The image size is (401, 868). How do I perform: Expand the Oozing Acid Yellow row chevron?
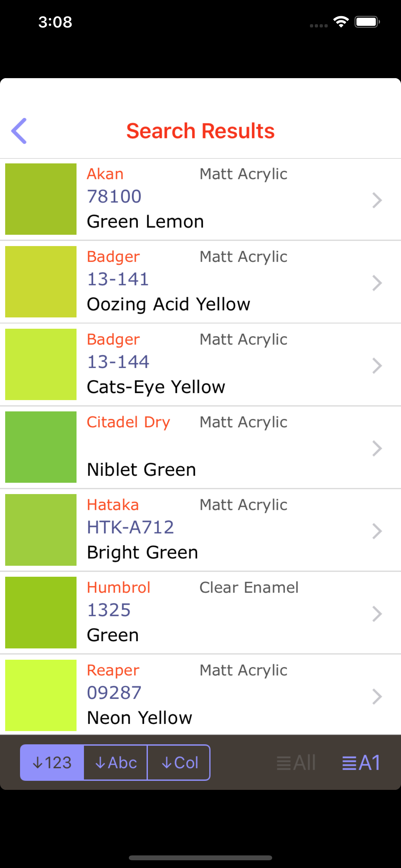[377, 283]
